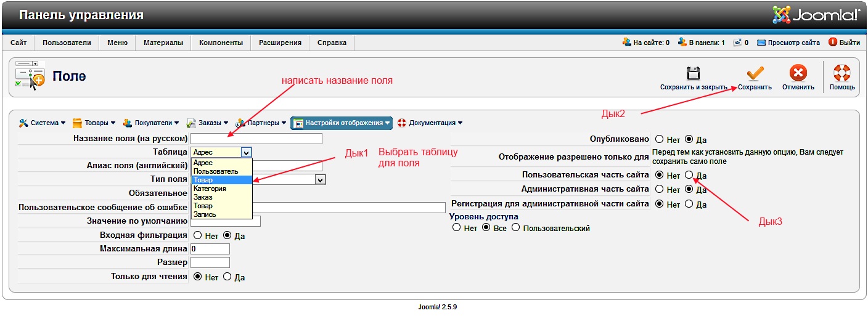Set Уровень доступа to Нет
Viewport: 868px width, 321px height.
(457, 227)
